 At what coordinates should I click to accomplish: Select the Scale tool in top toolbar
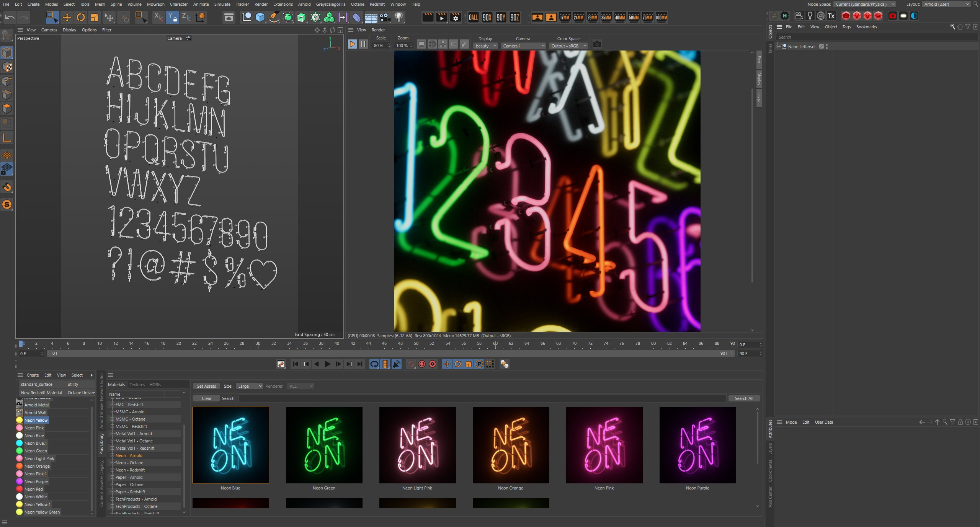(x=94, y=17)
